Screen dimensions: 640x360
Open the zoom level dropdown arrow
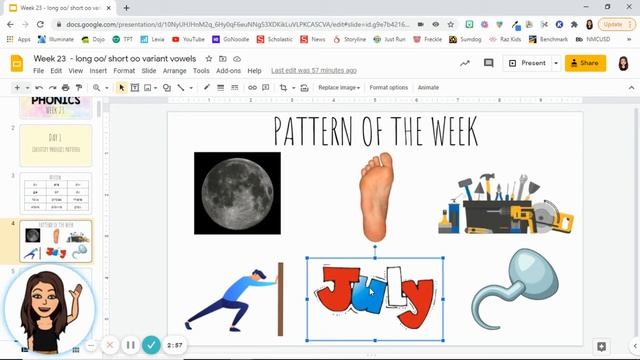click(x=107, y=88)
